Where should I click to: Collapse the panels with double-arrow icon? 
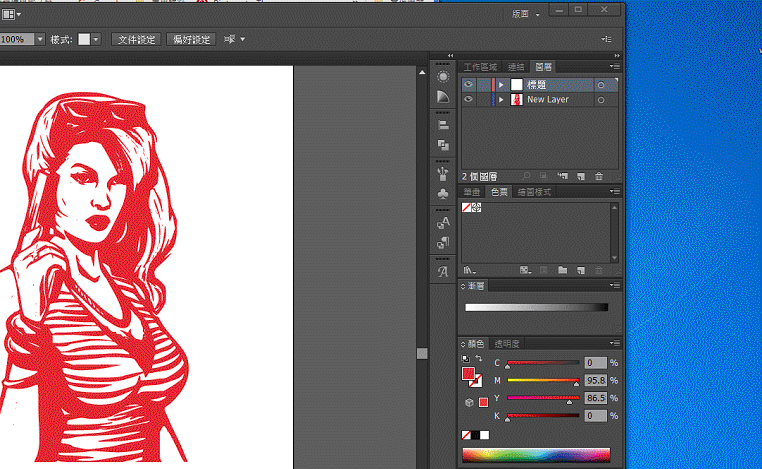tap(617, 55)
